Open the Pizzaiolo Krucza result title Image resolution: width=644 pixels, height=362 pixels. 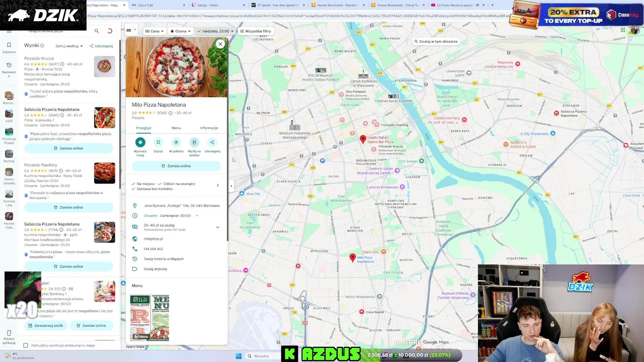coord(39,58)
